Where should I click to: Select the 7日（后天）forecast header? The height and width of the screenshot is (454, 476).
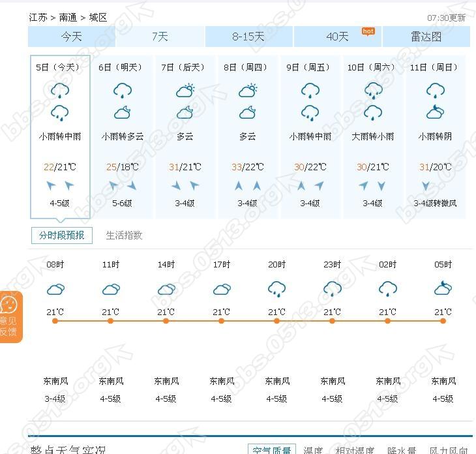[x=183, y=67]
